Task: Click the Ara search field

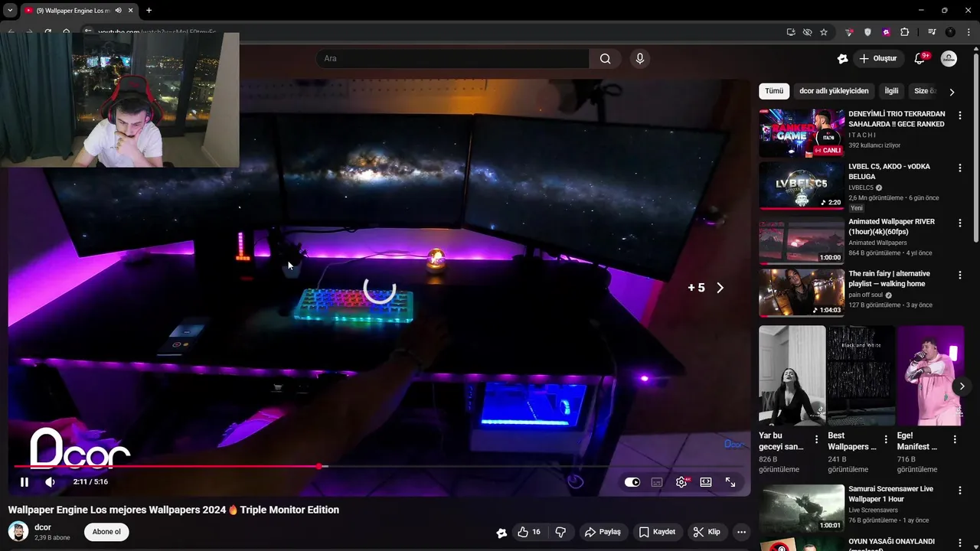Action: tap(452, 59)
